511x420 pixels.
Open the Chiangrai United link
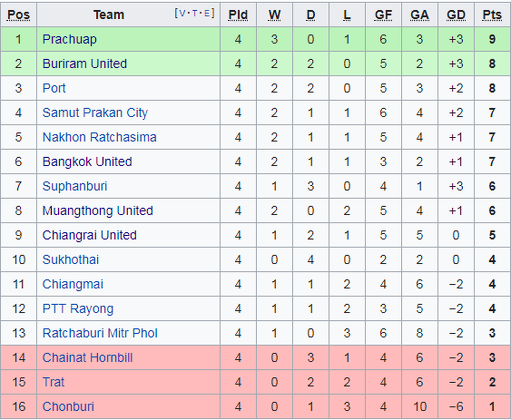(x=89, y=235)
